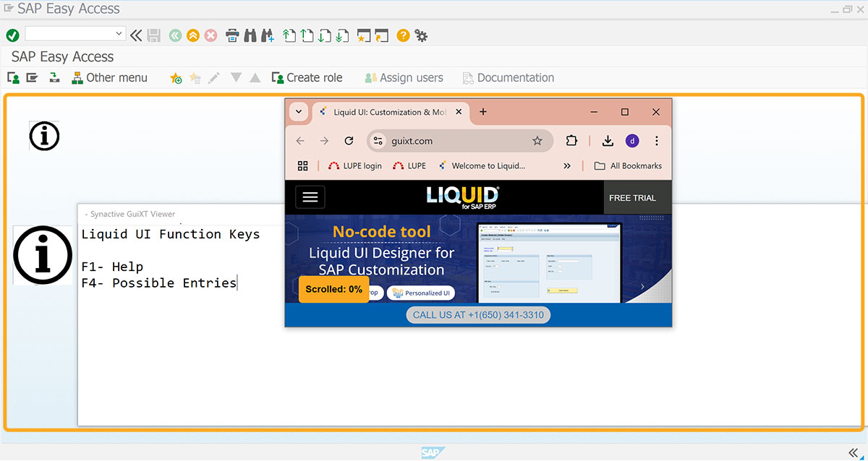Open SAP window menu icon in title bar
868x461 pixels.
coord(9,9)
